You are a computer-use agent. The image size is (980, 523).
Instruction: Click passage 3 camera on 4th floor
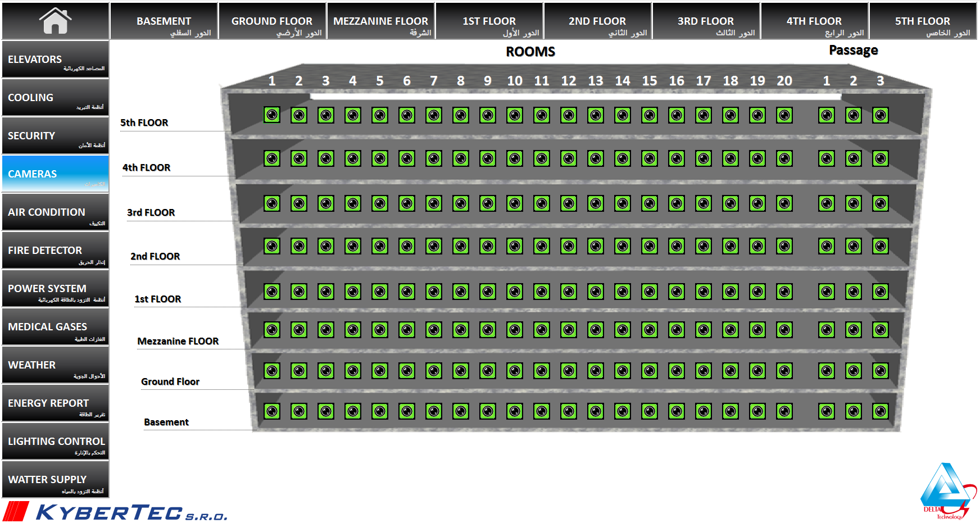coord(881,159)
